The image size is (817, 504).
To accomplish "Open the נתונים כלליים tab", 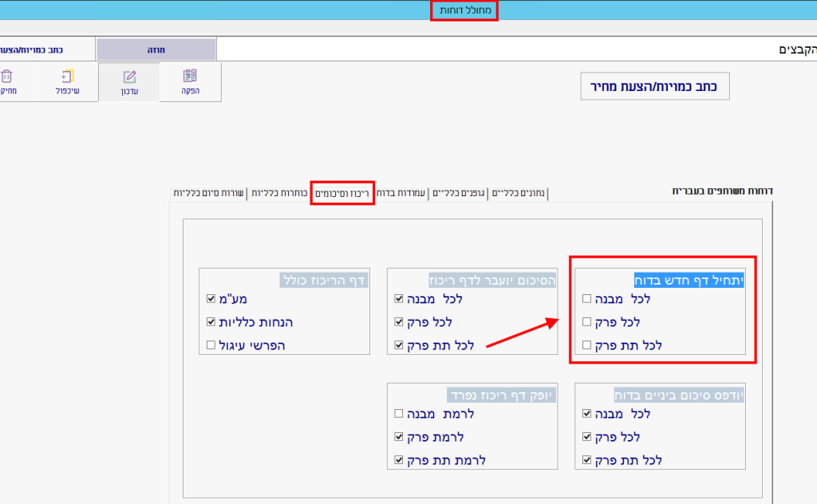I will tap(519, 193).
